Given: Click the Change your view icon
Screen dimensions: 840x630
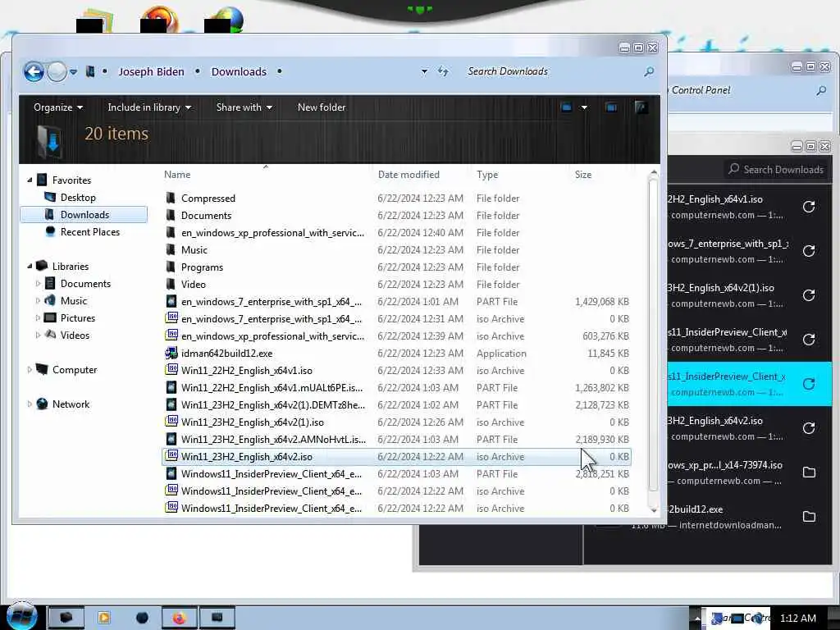Looking at the screenshot, I should (x=566, y=107).
